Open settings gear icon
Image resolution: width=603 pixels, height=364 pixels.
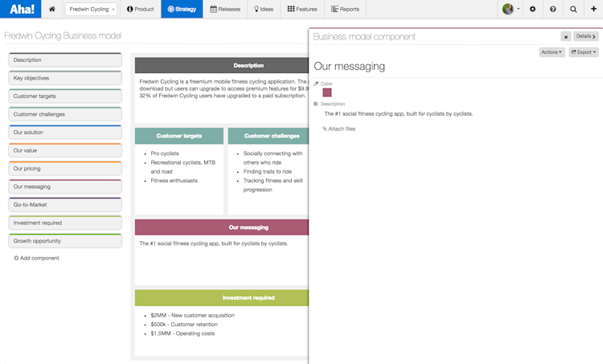coord(532,9)
